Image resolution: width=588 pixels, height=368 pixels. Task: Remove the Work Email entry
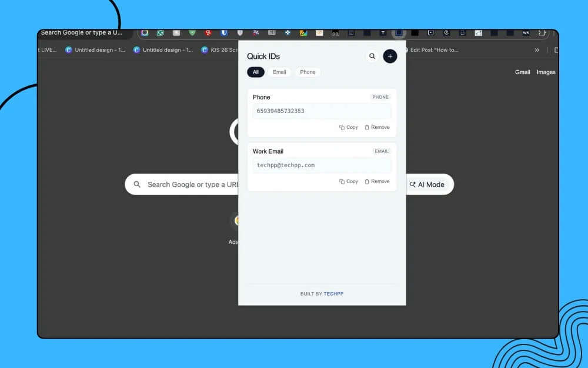[x=377, y=181]
